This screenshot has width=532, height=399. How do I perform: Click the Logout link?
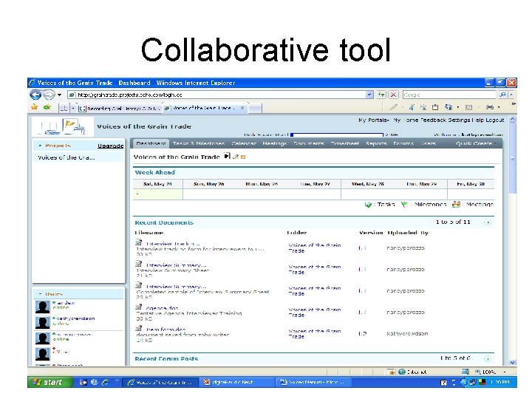point(494,120)
